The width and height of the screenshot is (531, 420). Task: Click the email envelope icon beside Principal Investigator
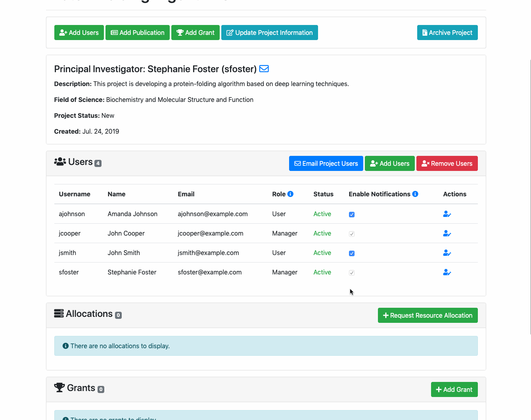click(264, 69)
